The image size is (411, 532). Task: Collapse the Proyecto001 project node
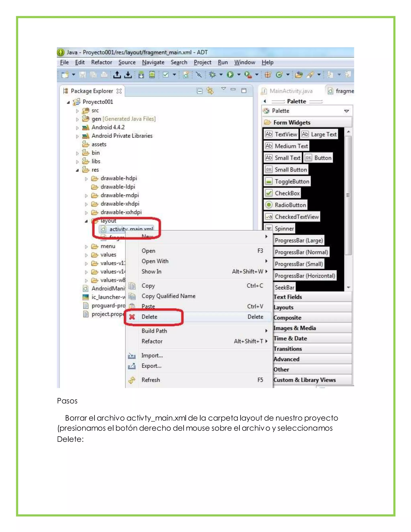pyautogui.click(x=68, y=102)
